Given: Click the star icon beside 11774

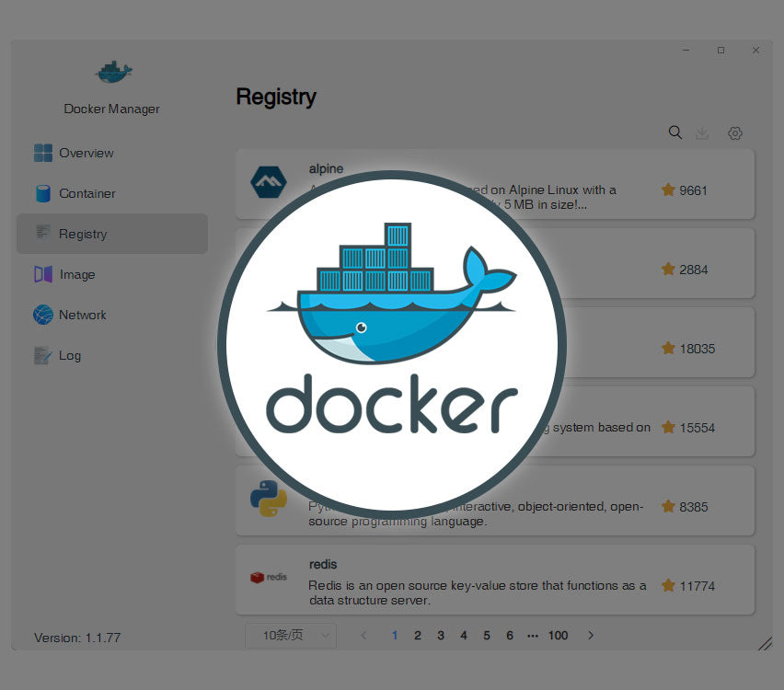Looking at the screenshot, I should (x=668, y=585).
